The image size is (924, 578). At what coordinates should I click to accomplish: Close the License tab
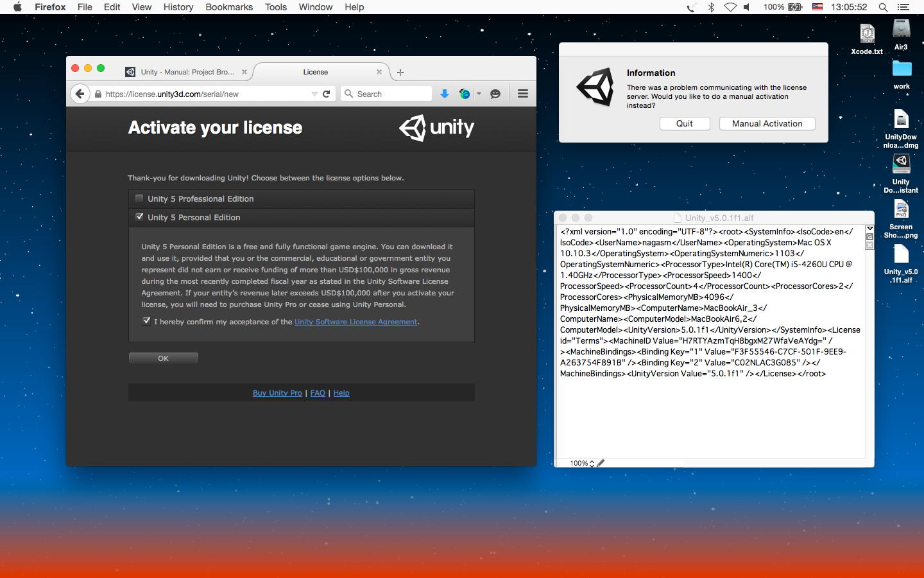[379, 72]
